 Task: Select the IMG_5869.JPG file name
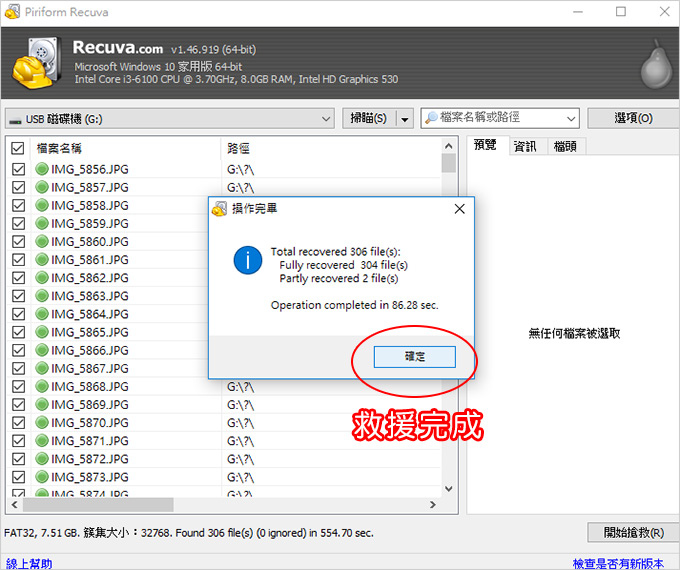tap(90, 404)
